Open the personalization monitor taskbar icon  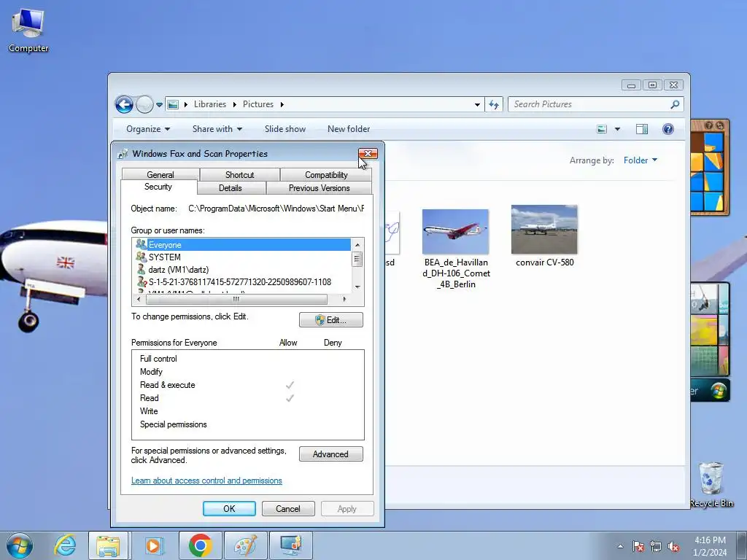pyautogui.click(x=291, y=545)
